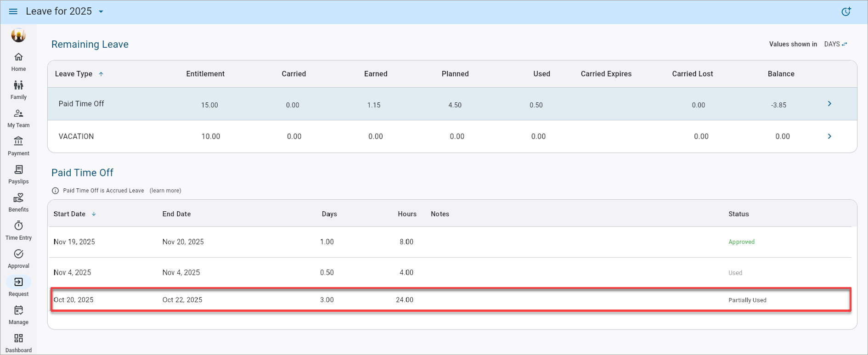The width and height of the screenshot is (868, 355).
Task: Click the accrued leave info icon
Action: pos(55,191)
